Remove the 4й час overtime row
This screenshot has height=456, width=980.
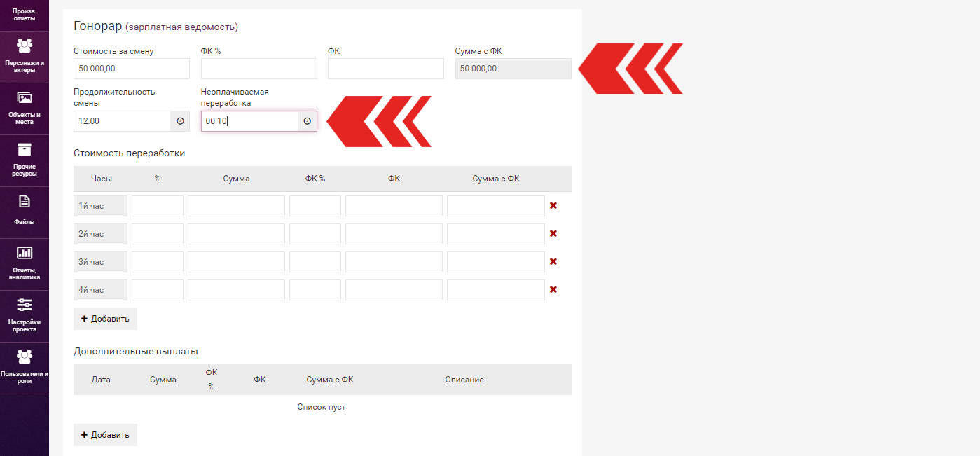pos(553,290)
